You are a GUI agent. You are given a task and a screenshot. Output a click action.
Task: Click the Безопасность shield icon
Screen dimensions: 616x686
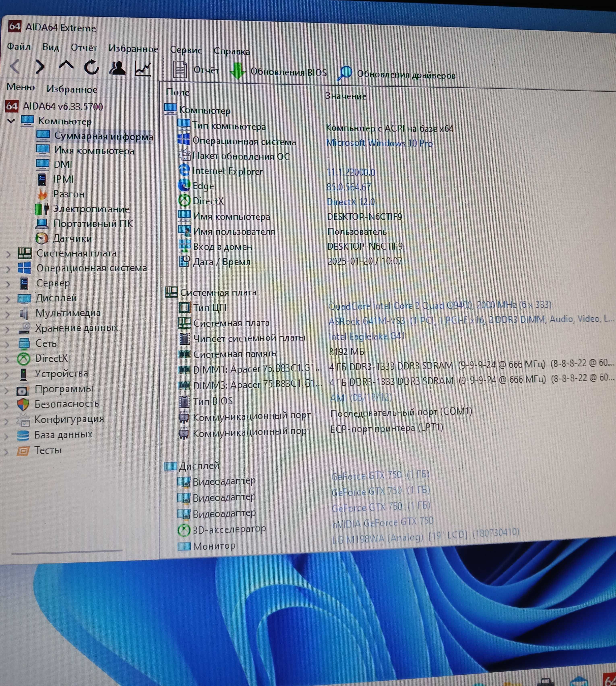tap(23, 404)
